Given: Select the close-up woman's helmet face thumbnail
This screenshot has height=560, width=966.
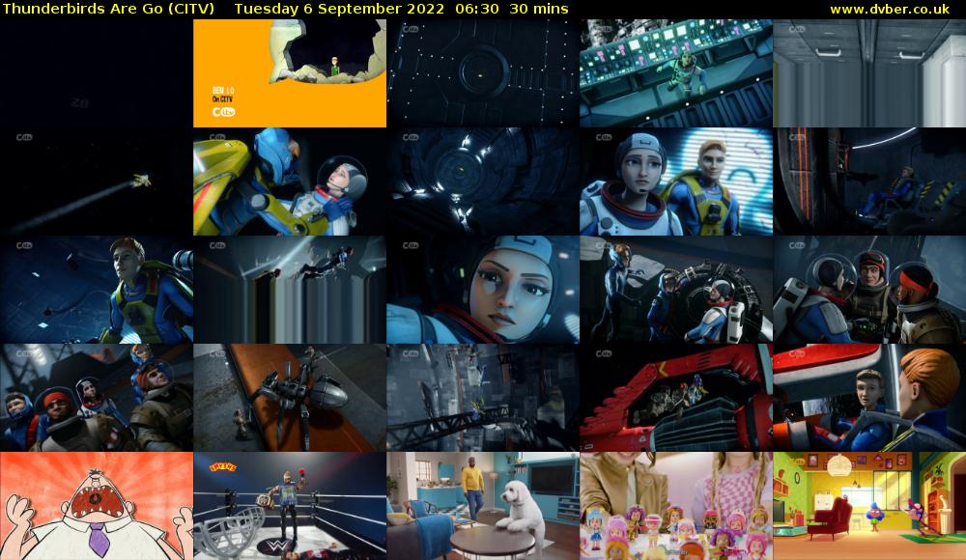Looking at the screenshot, I should [x=483, y=290].
